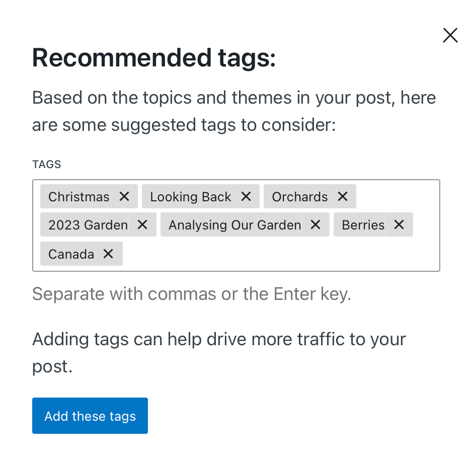Click the Berries tag text

coord(363,225)
